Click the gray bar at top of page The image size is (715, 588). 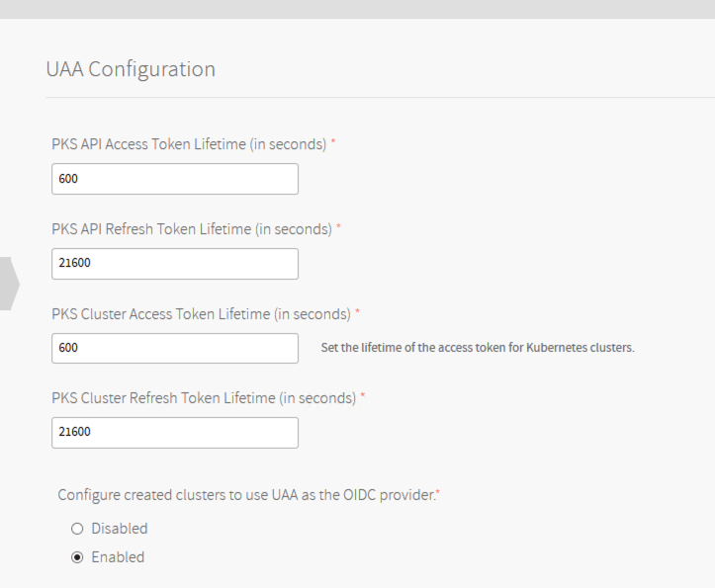coord(357,9)
